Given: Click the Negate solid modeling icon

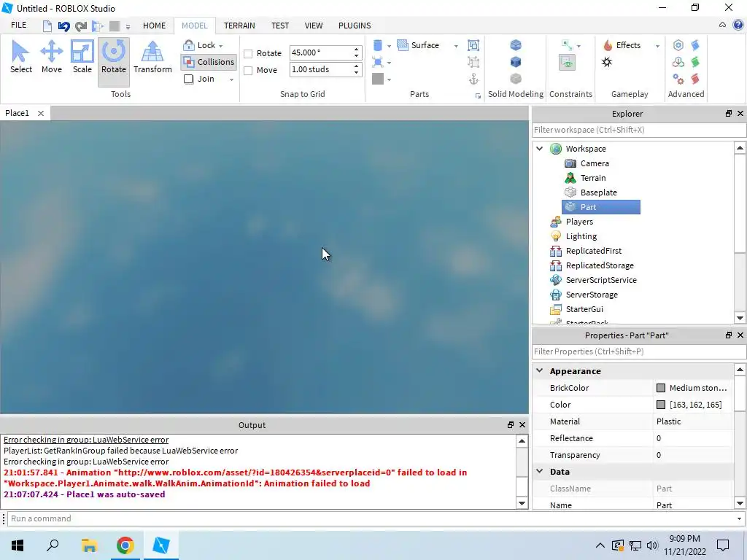Looking at the screenshot, I should point(516,62).
